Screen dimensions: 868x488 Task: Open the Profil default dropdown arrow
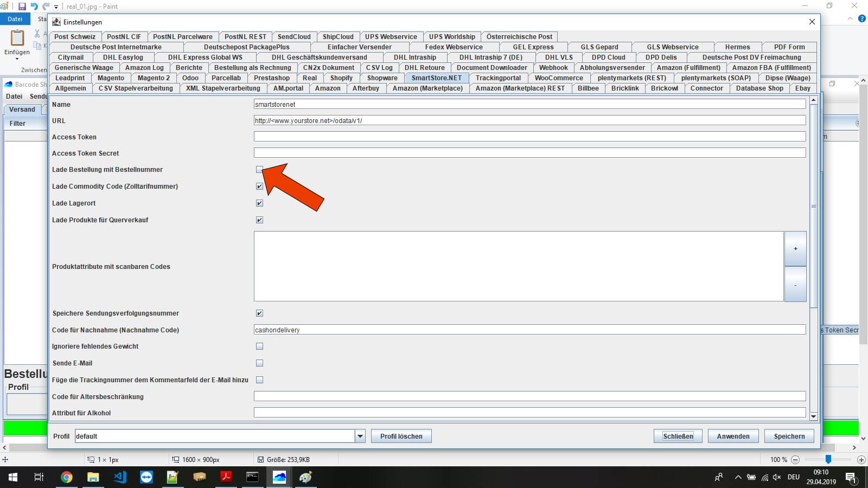pos(360,436)
